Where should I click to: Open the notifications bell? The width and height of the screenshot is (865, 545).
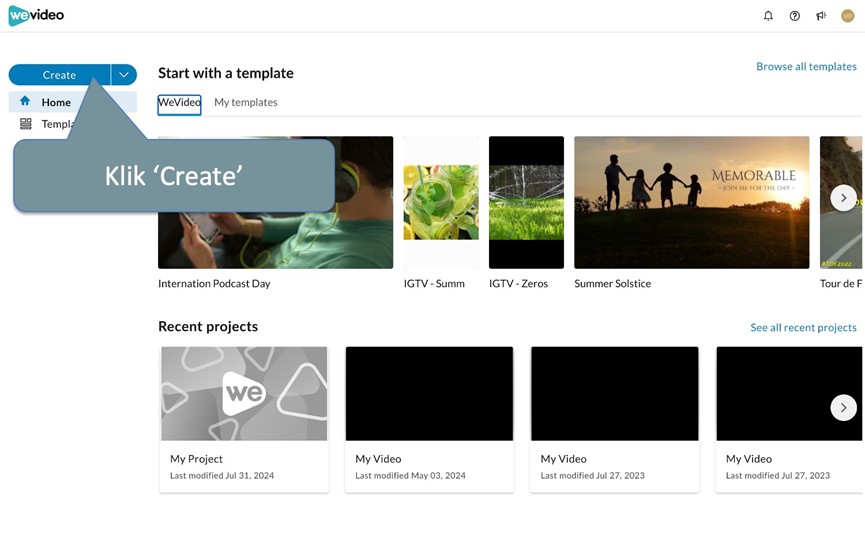tap(768, 16)
